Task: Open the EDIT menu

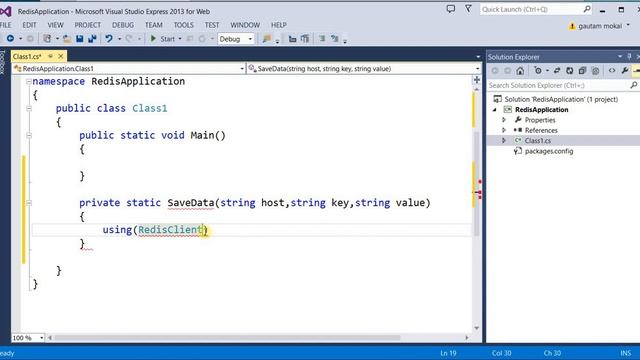Action: click(29, 25)
